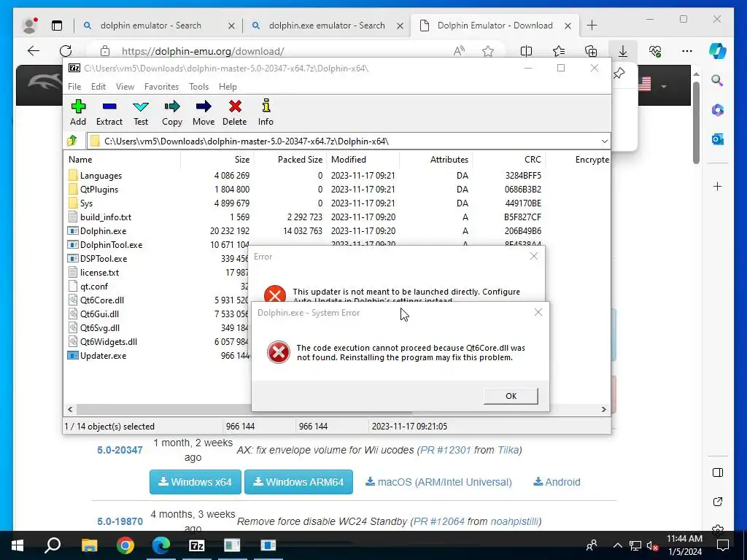Close the Updater Error dialog
The height and width of the screenshot is (560, 747).
pyautogui.click(x=533, y=256)
